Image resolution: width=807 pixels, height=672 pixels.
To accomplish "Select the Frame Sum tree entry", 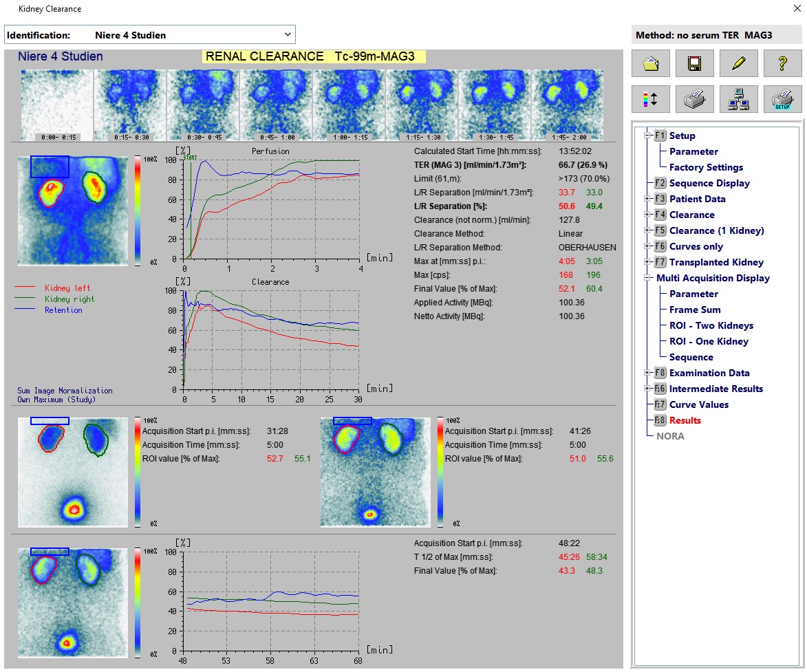I will point(695,310).
